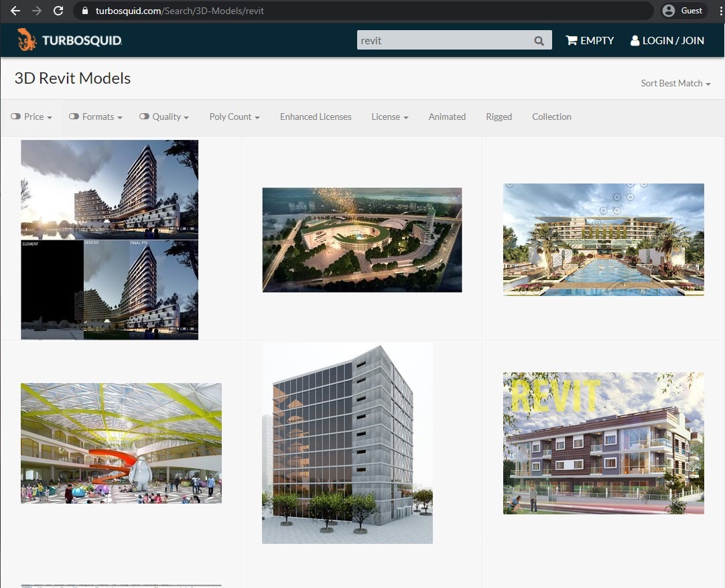Select the Rigged filter
This screenshot has height=588, width=725.
tap(499, 117)
